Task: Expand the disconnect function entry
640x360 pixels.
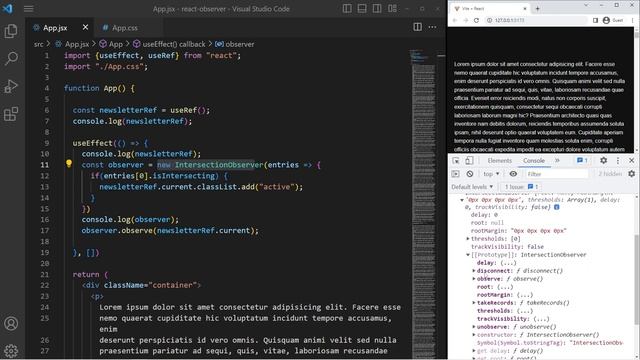Action: point(473,271)
